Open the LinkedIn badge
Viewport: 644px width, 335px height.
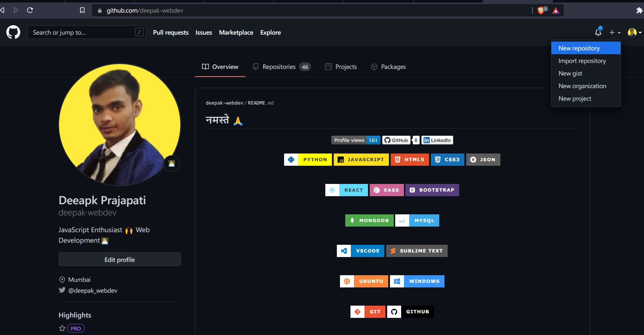pos(437,140)
